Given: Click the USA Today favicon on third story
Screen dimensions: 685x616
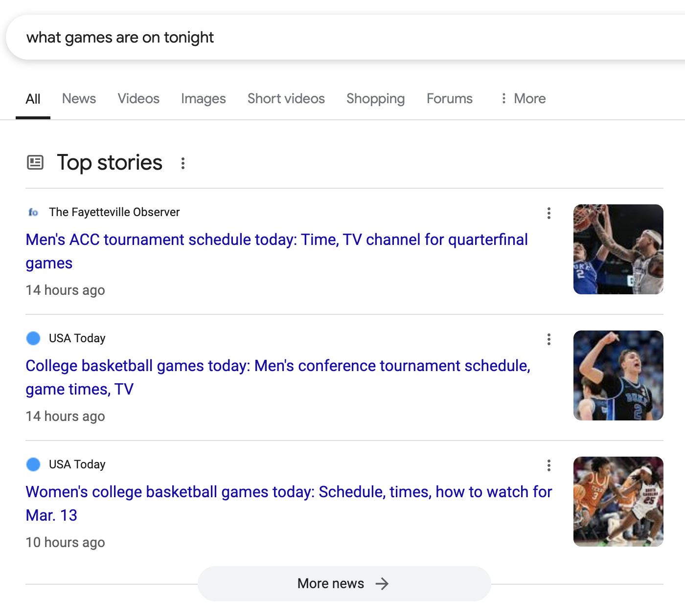Looking at the screenshot, I should point(33,464).
